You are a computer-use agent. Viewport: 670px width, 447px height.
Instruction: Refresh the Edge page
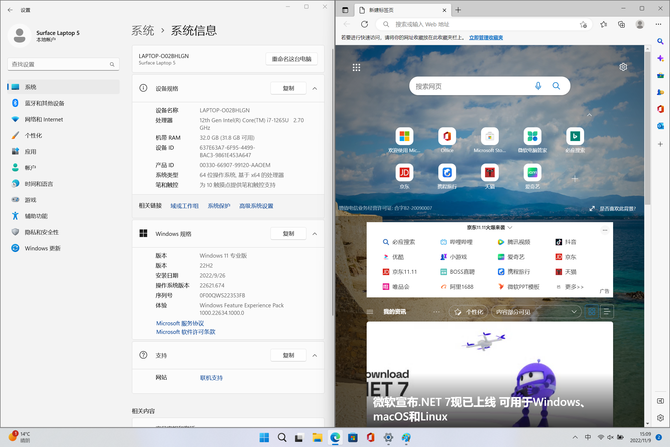coord(364,24)
